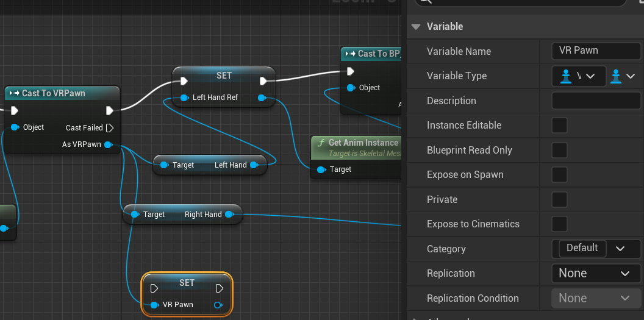Open the Replication dropdown
This screenshot has width=644, height=320.
(x=595, y=274)
